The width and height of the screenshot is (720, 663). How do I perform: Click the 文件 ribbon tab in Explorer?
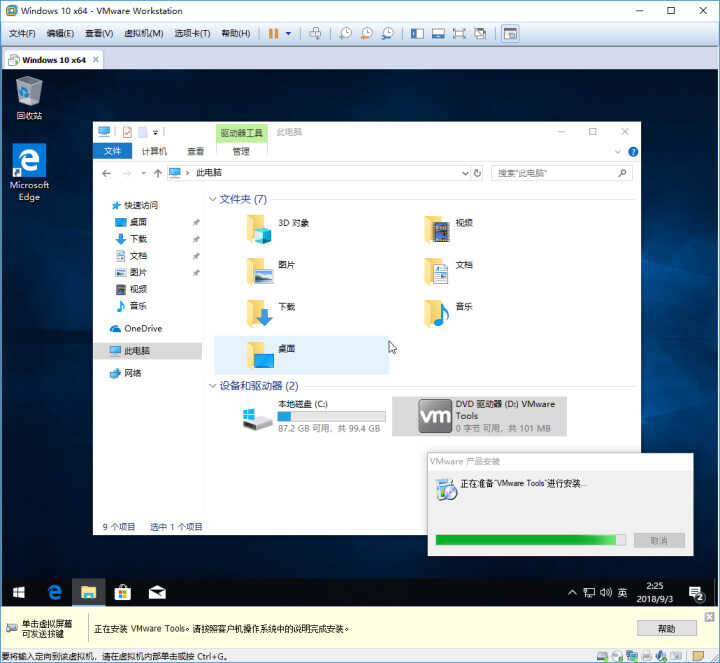[x=112, y=151]
